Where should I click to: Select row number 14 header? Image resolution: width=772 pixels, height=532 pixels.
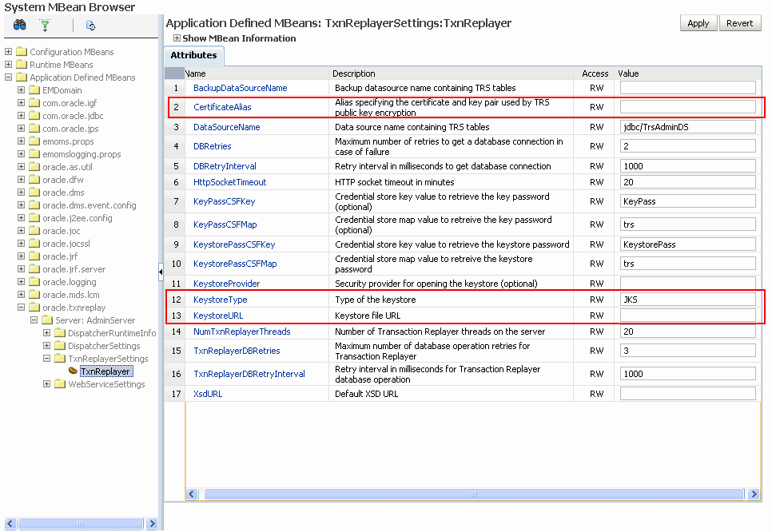pos(176,332)
